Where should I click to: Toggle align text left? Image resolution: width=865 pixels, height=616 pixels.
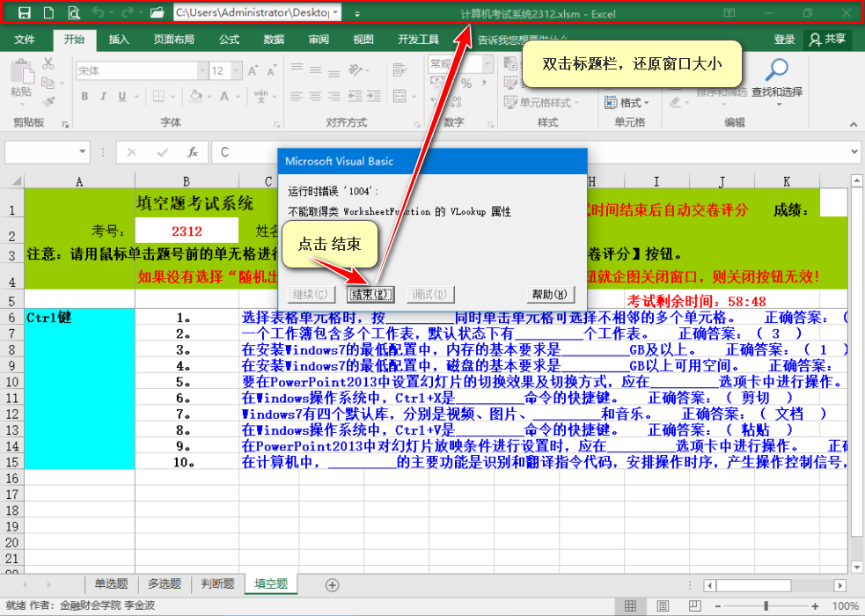click(x=297, y=97)
